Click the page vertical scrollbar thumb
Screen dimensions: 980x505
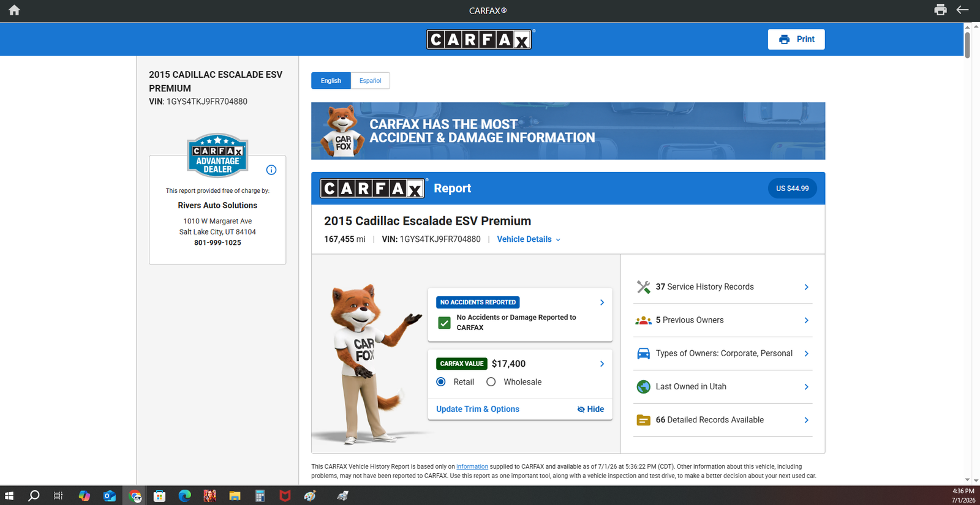[x=967, y=44]
